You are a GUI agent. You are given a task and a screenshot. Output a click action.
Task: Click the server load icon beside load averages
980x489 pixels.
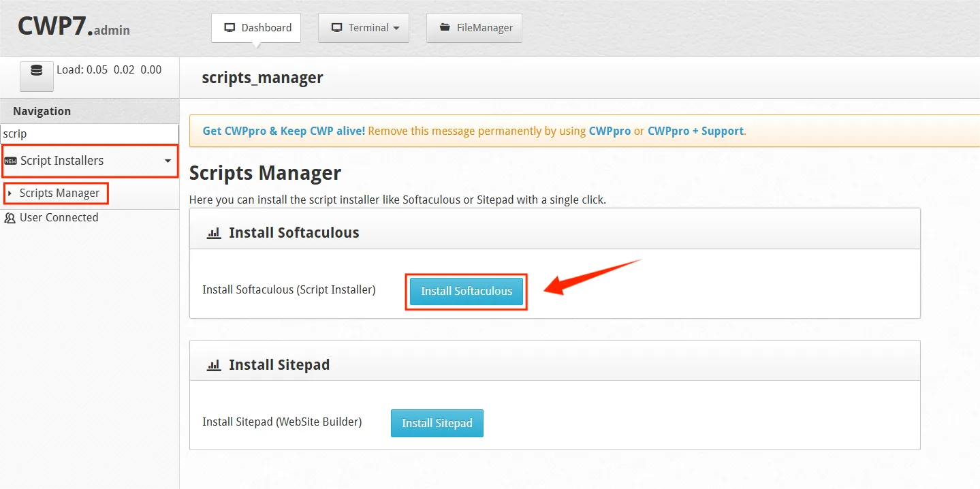click(x=36, y=76)
